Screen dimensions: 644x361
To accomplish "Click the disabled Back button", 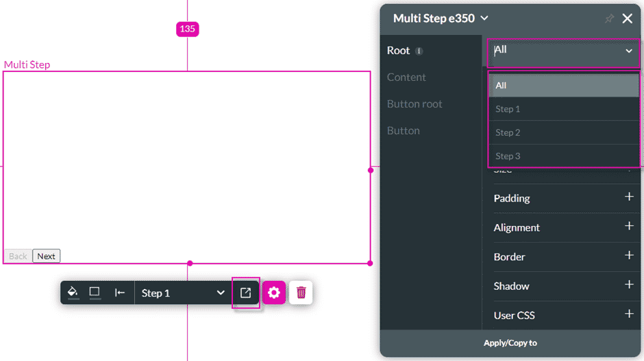I will pyautogui.click(x=18, y=256).
